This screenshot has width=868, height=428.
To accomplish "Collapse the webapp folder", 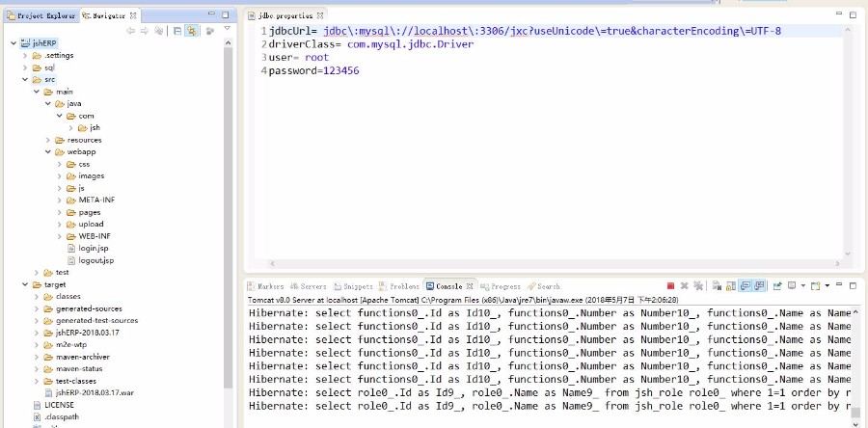I will tap(48, 152).
